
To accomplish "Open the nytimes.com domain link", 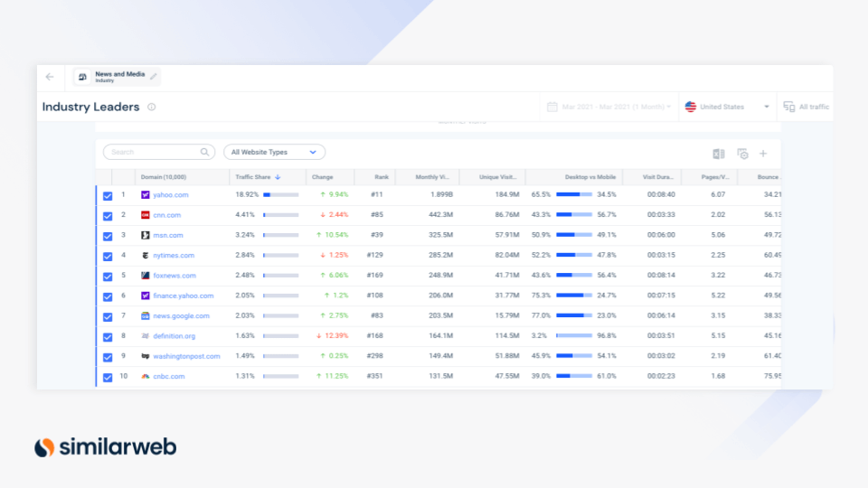I will click(x=174, y=255).
